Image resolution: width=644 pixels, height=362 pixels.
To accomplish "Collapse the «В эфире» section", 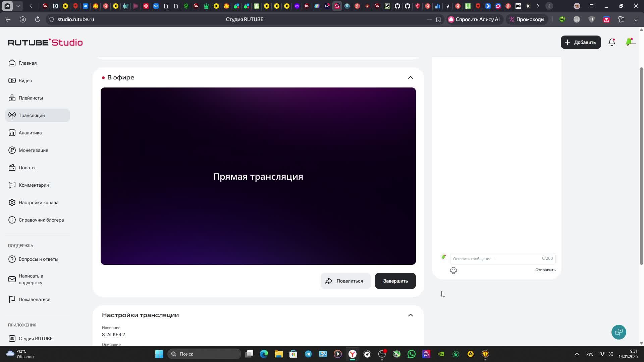I will pyautogui.click(x=410, y=77).
